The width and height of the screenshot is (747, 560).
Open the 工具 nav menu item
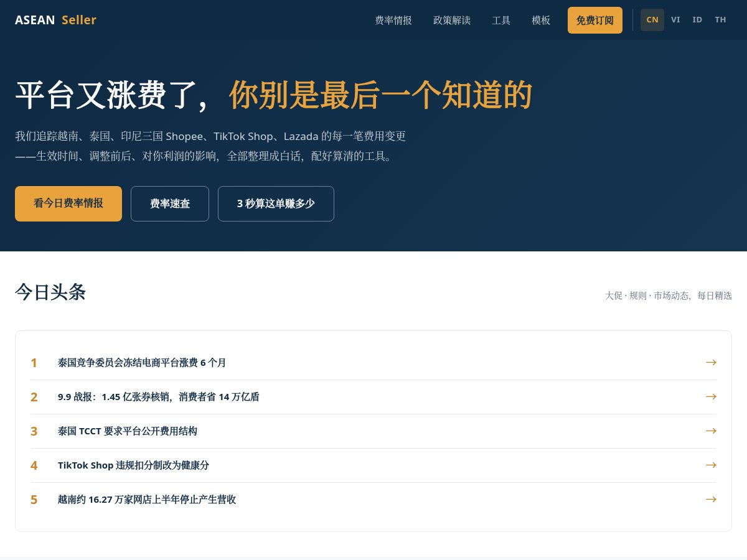tap(501, 20)
